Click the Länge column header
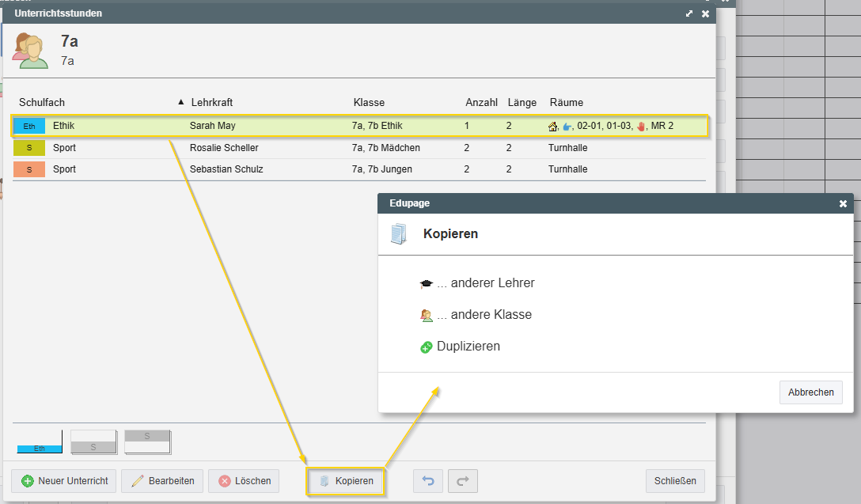 tap(522, 103)
